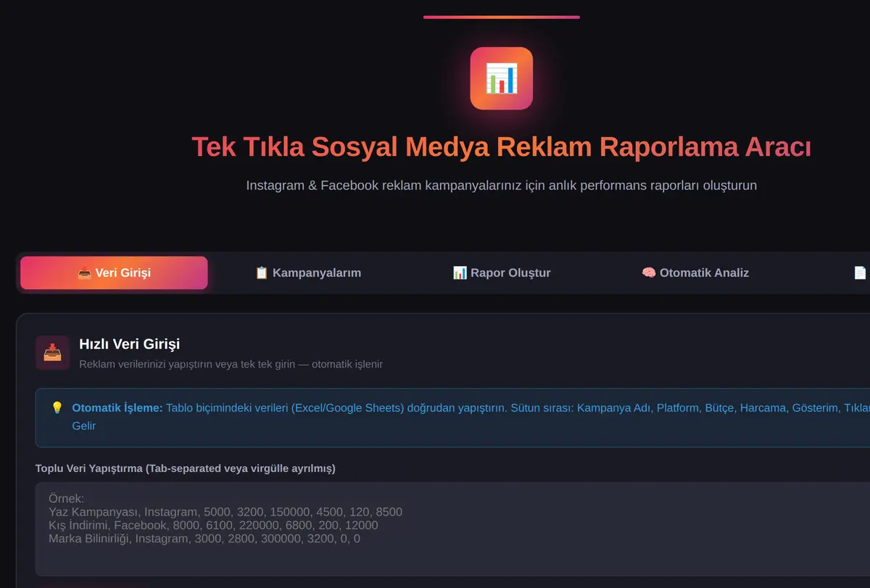
Task: Click the Otomatik İşleme bold label
Action: pos(117,407)
